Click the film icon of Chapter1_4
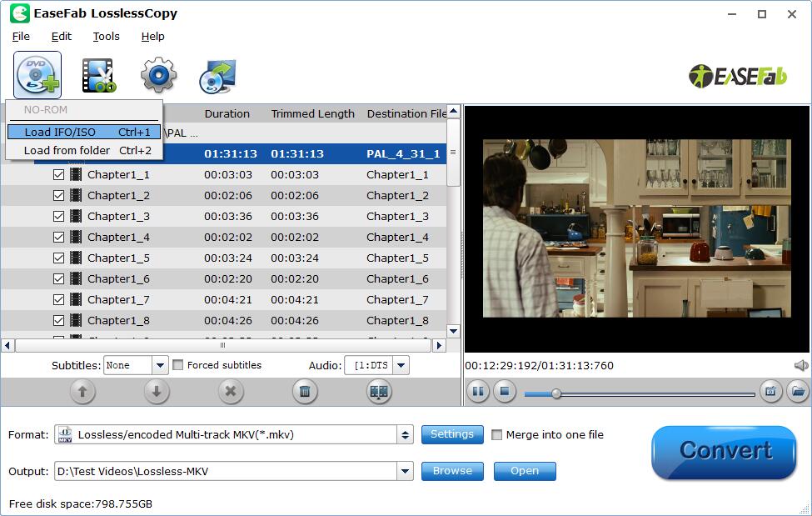This screenshot has height=516, width=812. click(76, 237)
